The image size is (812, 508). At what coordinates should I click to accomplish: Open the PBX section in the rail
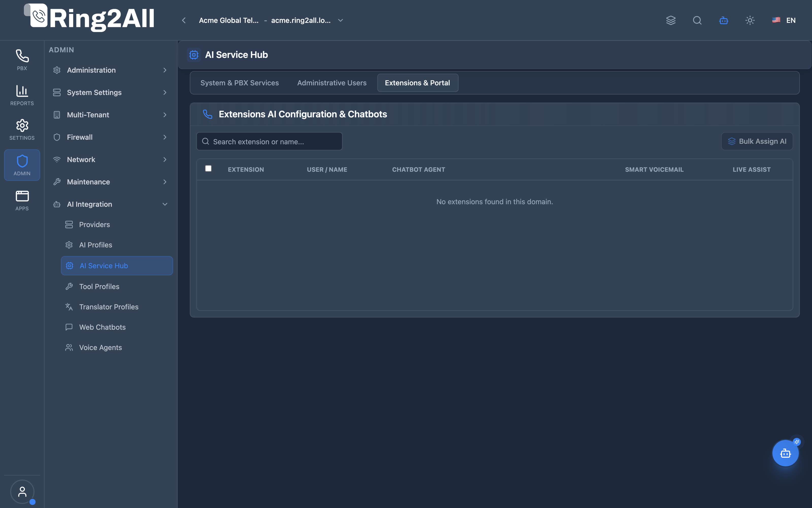pyautogui.click(x=22, y=60)
